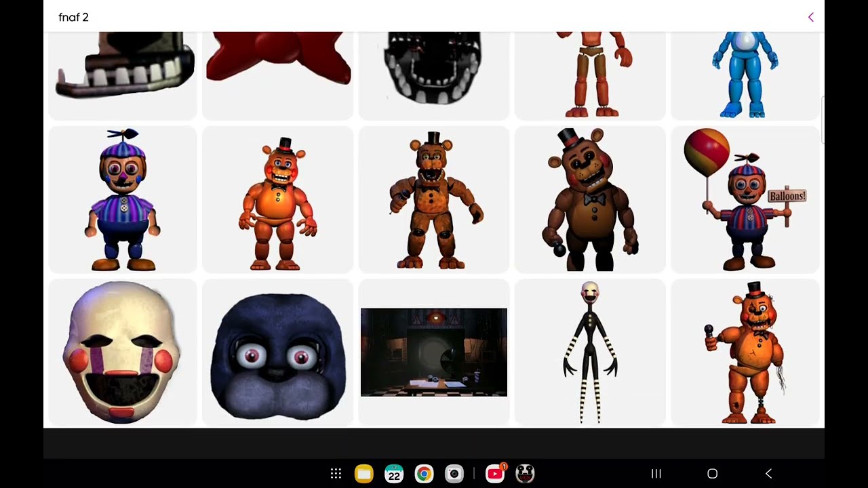This screenshot has height=488, width=868.
Task: Select the Balloon Boy full-body sticker
Action: (x=123, y=200)
